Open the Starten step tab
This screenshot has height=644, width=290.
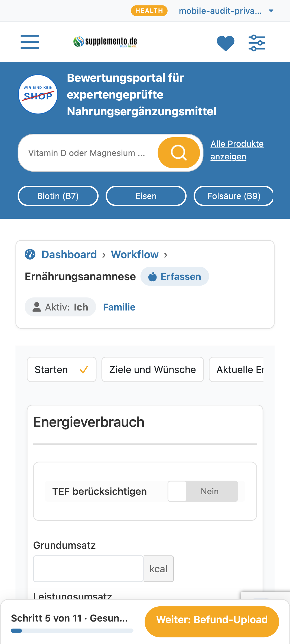tap(62, 370)
